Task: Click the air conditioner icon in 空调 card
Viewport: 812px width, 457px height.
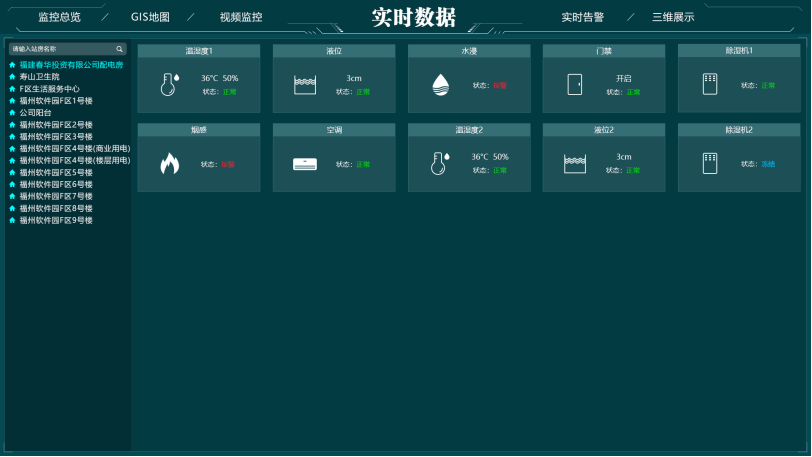Action: 305,164
